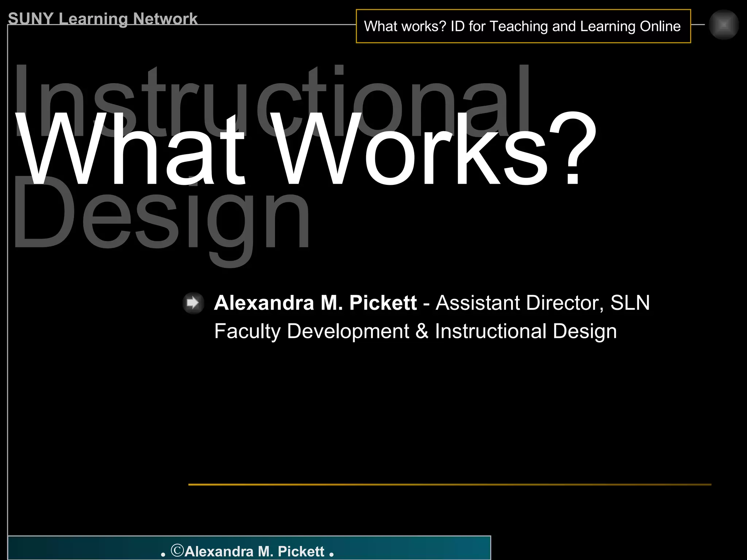The width and height of the screenshot is (747, 560).
Task: Click the round gray button at top right
Action: point(724,24)
